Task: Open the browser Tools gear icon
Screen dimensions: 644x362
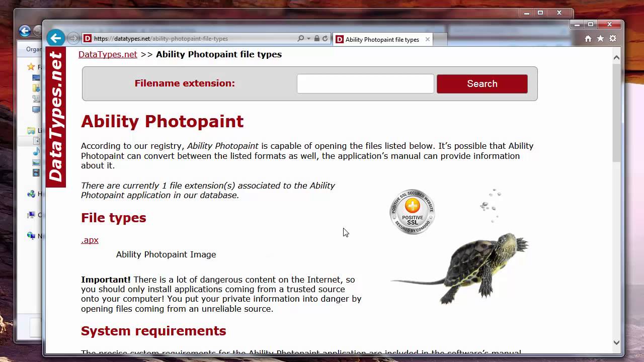Action: point(613,38)
